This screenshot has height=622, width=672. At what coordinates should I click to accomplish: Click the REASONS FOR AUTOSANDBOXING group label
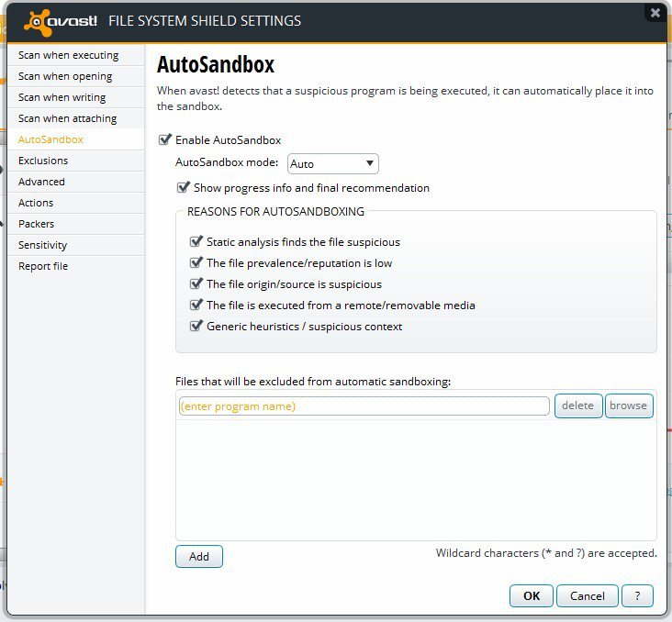[275, 212]
